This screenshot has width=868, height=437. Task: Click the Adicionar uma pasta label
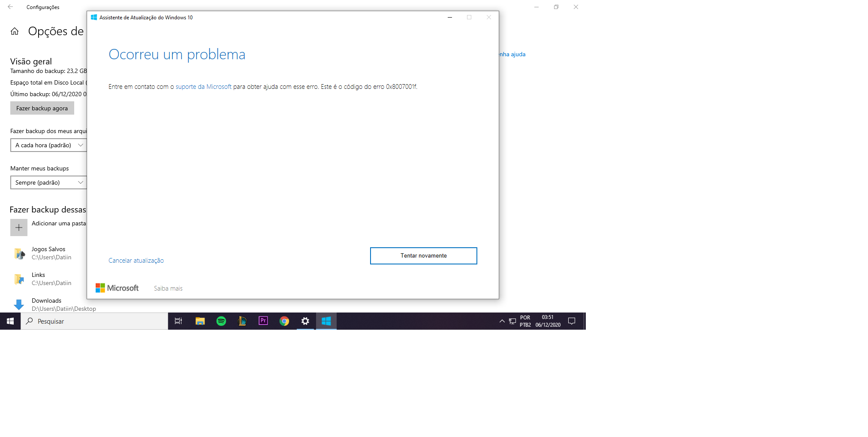(59, 224)
